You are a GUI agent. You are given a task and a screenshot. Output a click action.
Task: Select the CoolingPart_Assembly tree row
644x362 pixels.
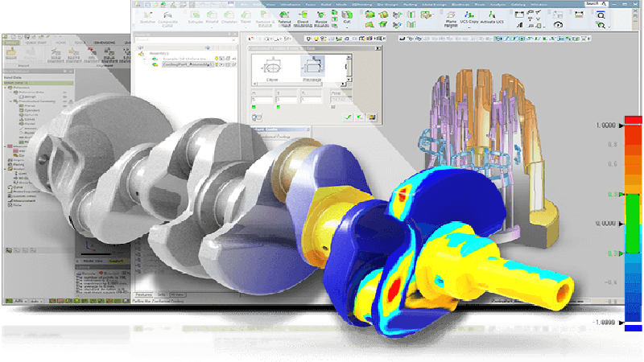tap(188, 65)
